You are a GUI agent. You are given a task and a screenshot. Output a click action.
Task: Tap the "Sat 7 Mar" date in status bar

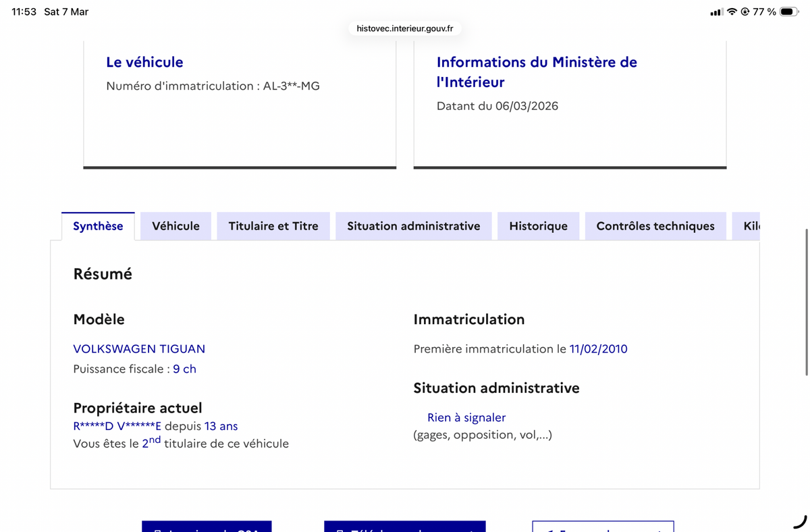(66, 12)
